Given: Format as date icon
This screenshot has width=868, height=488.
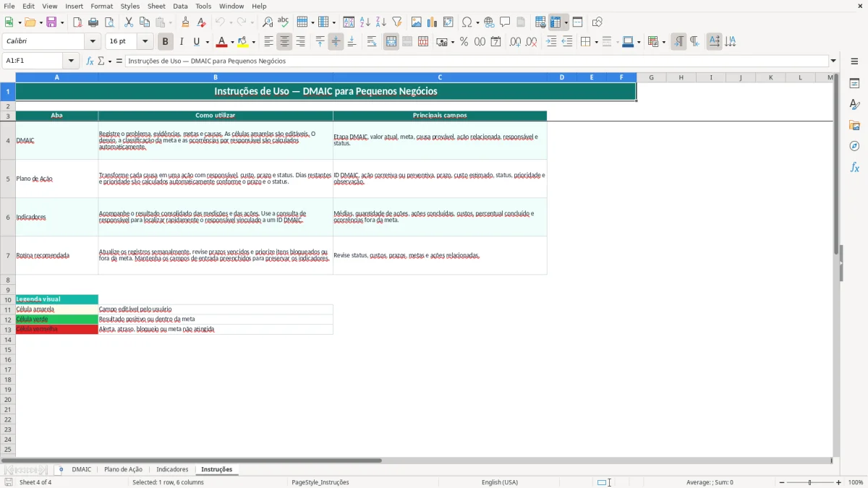Looking at the screenshot, I should [x=495, y=42].
